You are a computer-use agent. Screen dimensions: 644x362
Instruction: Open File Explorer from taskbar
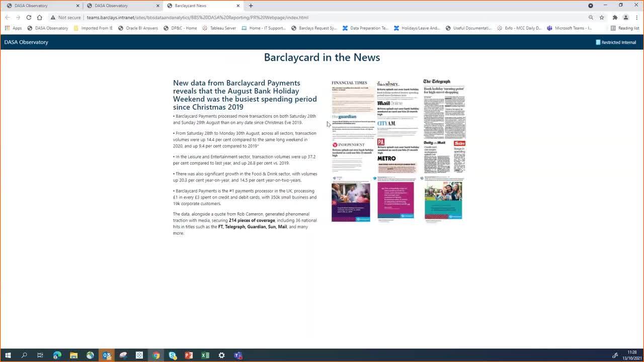[73, 355]
